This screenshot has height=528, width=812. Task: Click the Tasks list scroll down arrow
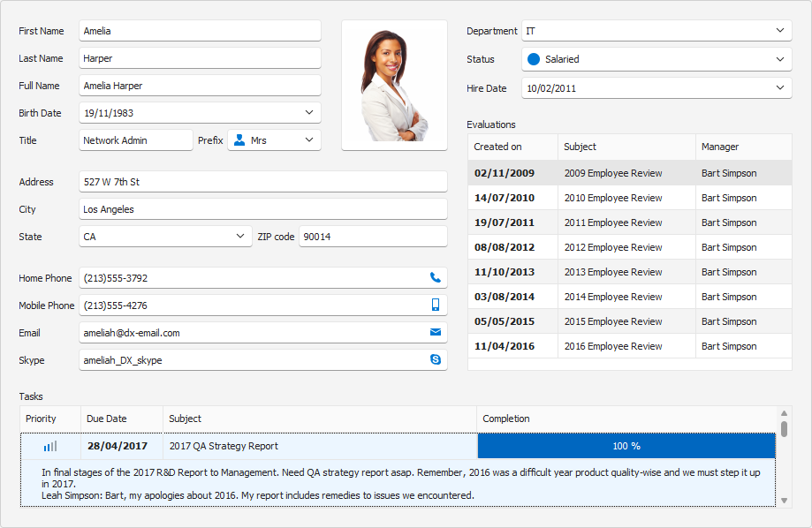point(784,501)
